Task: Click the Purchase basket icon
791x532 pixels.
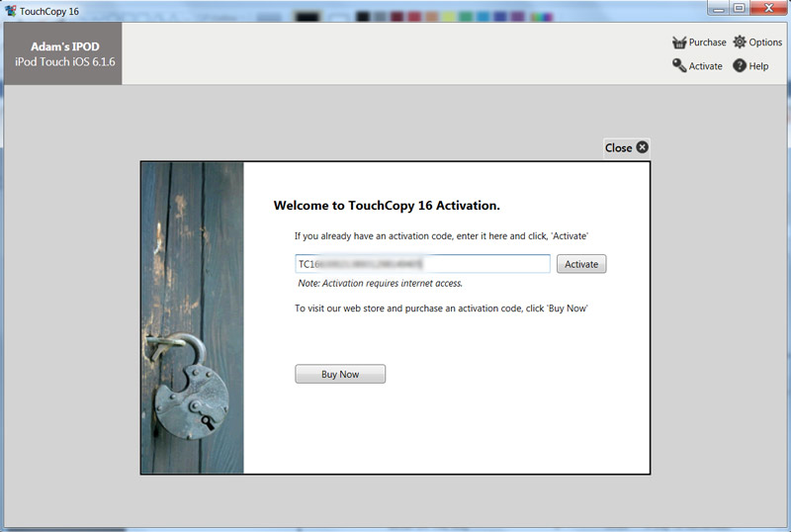Action: pyautogui.click(x=679, y=43)
